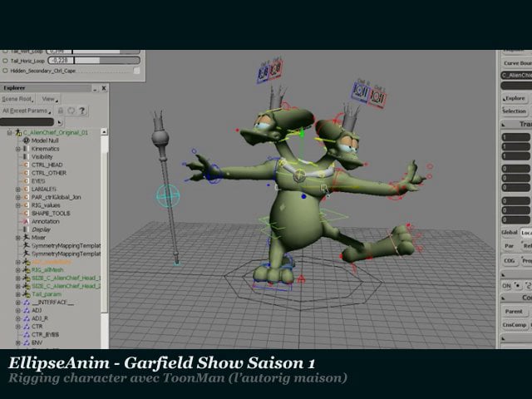The image size is (532, 399).
Task: Click red face control panel above right head
Action: pyautogui.click(x=377, y=97)
